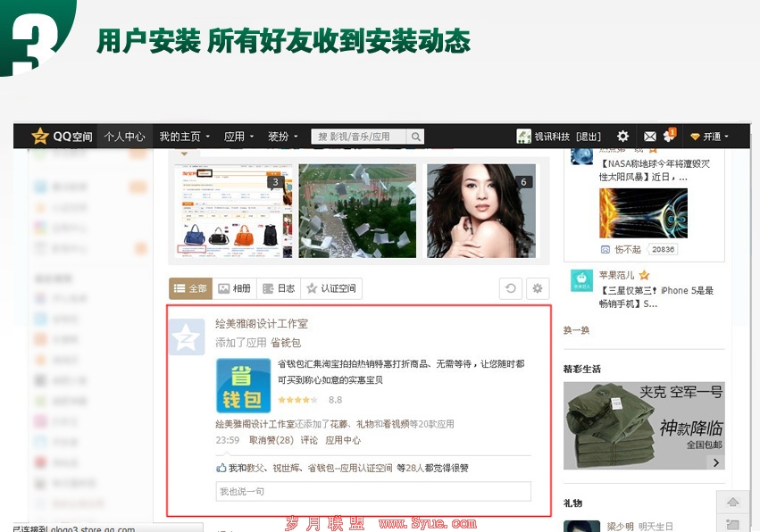Click the feed settings gear button
This screenshot has width=760, height=532.
[x=538, y=288]
